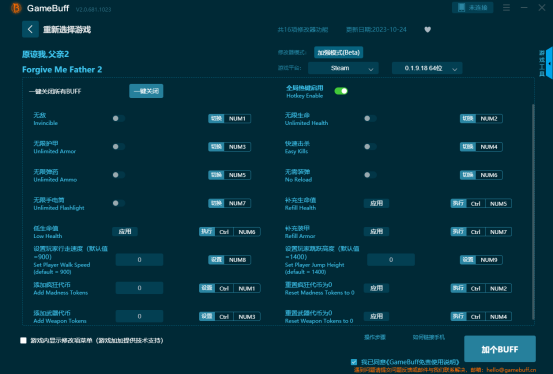Screen dimensions: 553x374
Task: Click the hello@gamebuff.cn email link
Action: (511, 370)
